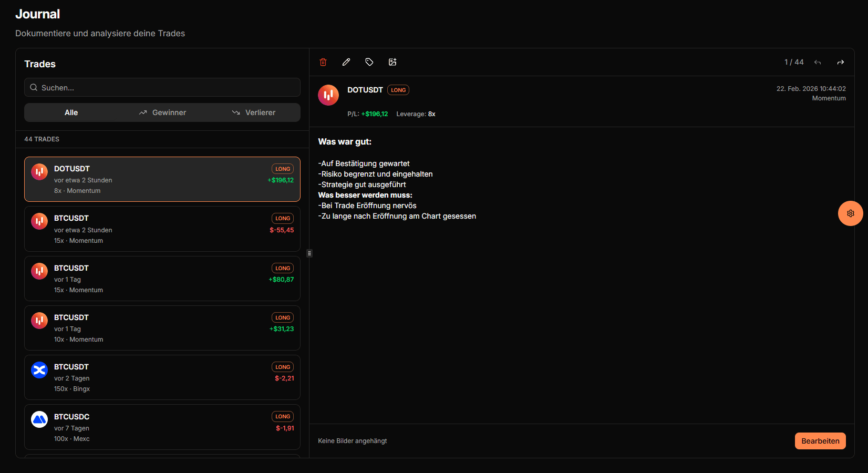Navigate forward using the right arrow icon

tap(841, 62)
